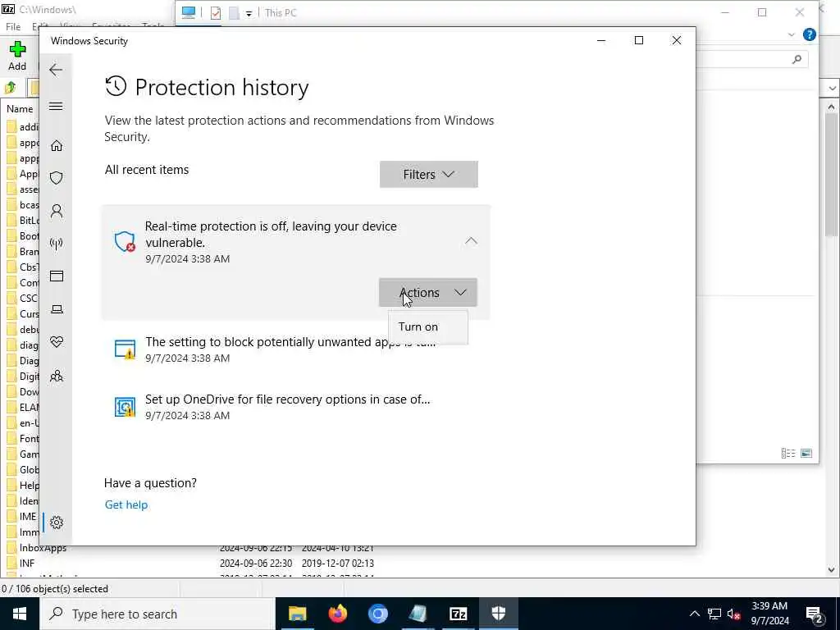840x630 pixels.
Task: Launch Firefox from the taskbar
Action: click(x=337, y=614)
